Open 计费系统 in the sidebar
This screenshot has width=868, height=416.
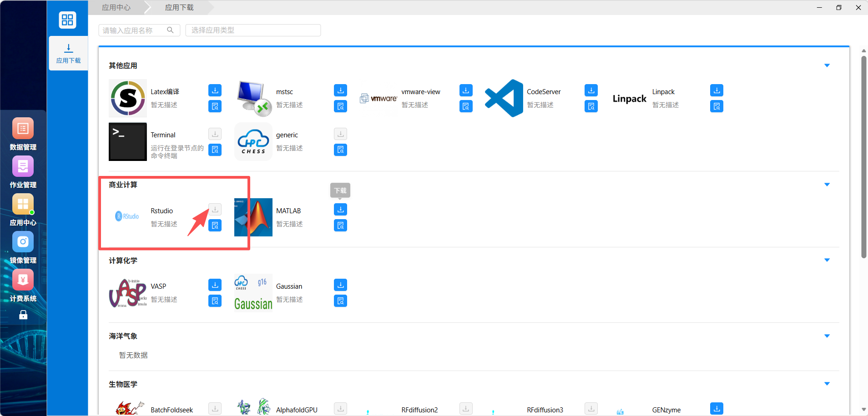(x=23, y=286)
